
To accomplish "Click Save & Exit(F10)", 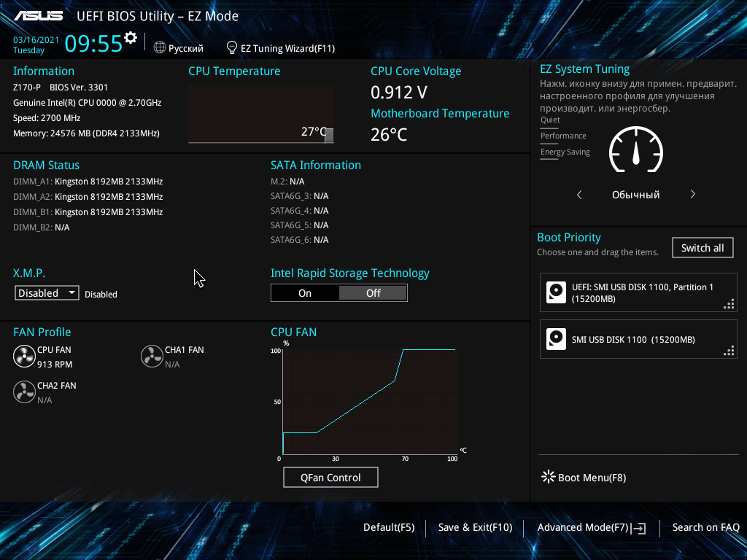I will coord(475,527).
